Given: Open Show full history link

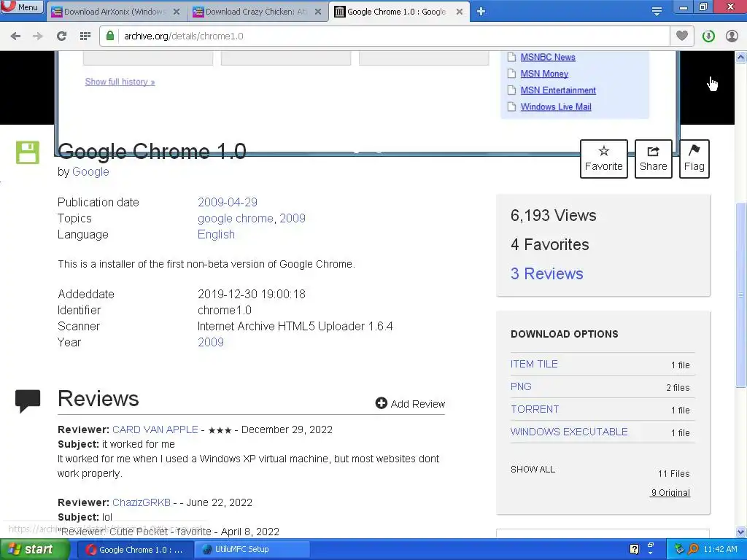Looking at the screenshot, I should 120,82.
